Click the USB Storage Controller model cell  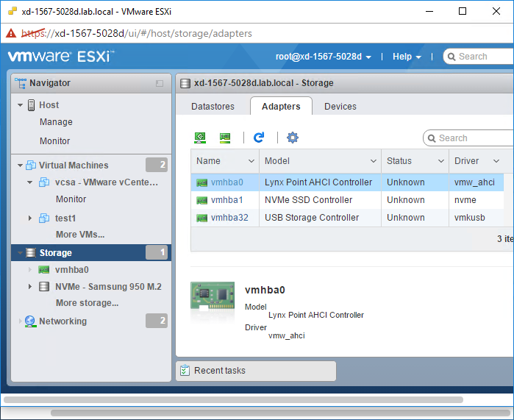tap(320, 218)
